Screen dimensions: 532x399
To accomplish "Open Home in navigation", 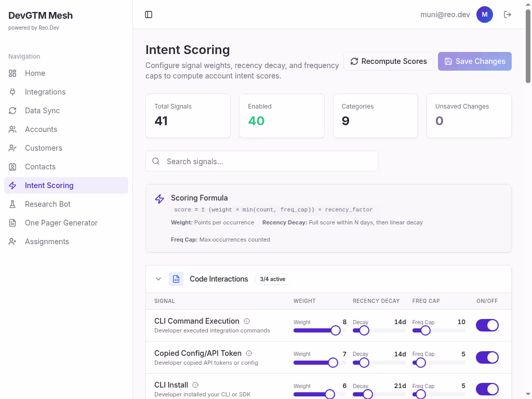I will (66, 73).
